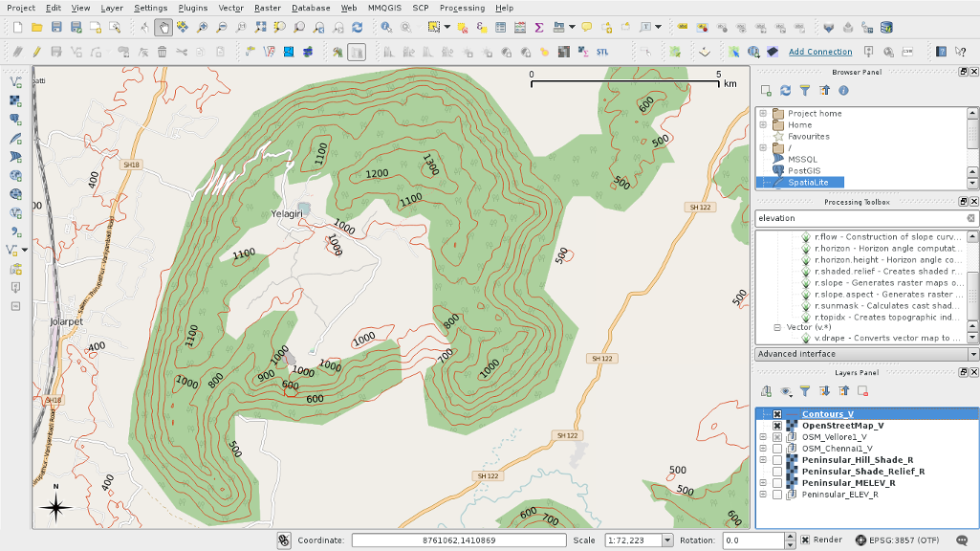Open the Processing menu
This screenshot has height=551, width=980.
coord(462,8)
